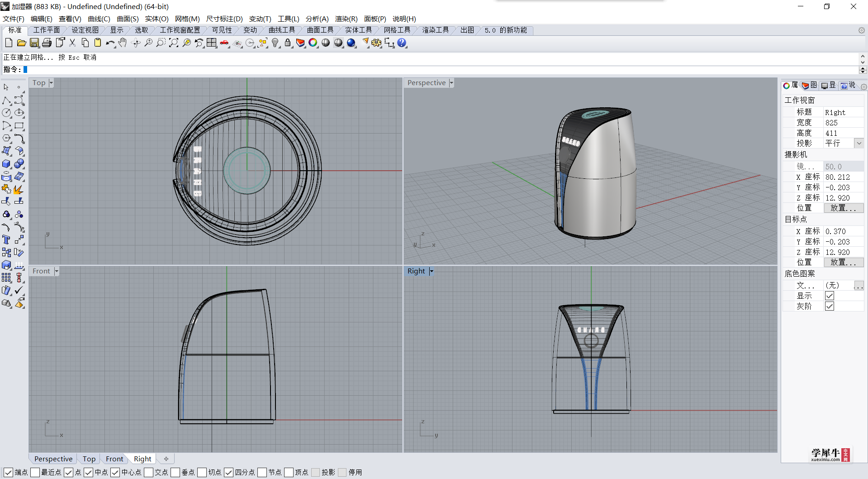Click the ... browse button for wallpaper file
The image size is (868, 479).
(859, 285)
